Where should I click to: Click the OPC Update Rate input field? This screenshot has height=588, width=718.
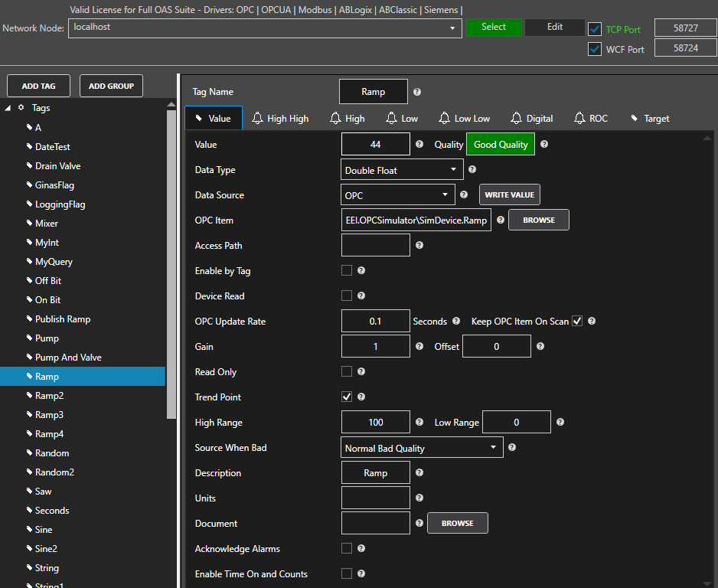[x=375, y=322]
